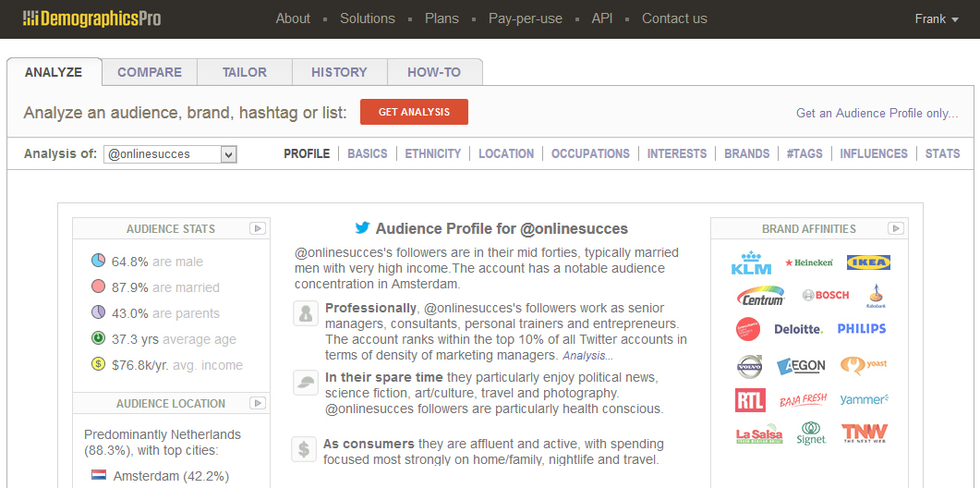Expand the Audience Stats panel arrow
The height and width of the screenshot is (488, 980).
[258, 228]
